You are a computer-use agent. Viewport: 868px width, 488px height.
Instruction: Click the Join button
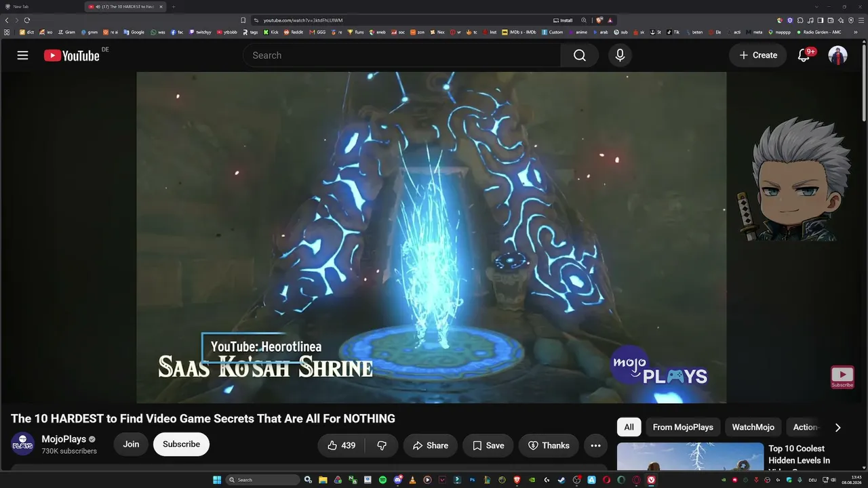(x=131, y=445)
